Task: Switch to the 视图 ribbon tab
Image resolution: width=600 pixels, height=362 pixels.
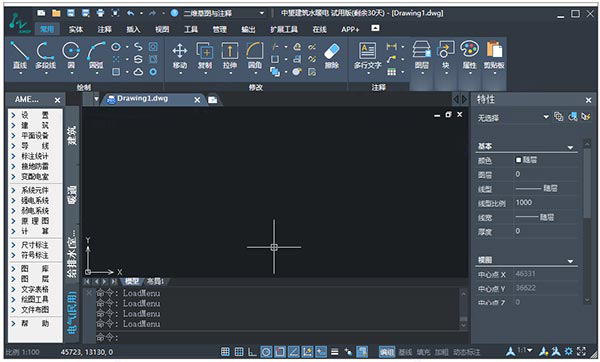Action: click(x=162, y=29)
